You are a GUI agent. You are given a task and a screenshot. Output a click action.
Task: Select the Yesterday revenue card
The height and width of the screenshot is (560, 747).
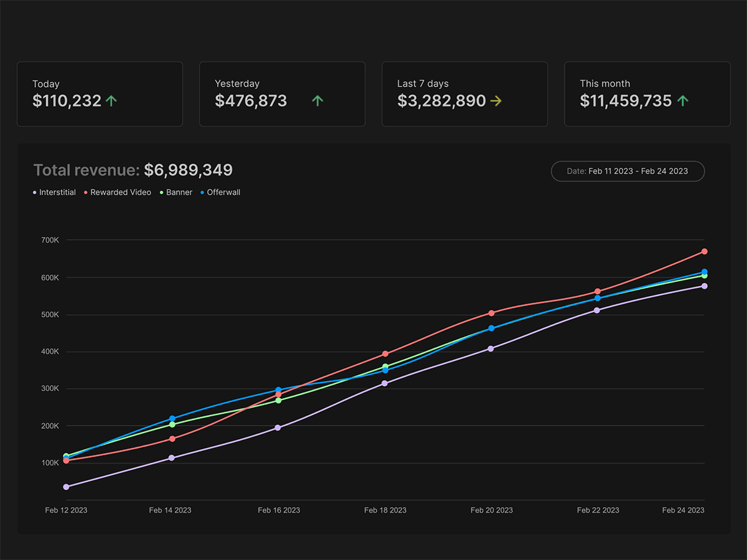pos(282,94)
